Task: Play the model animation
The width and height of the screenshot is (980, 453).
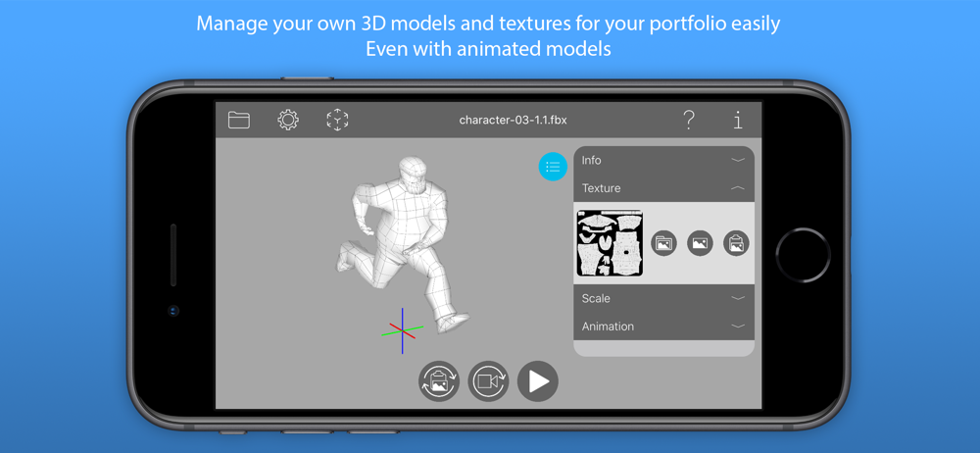Action: coord(537,381)
